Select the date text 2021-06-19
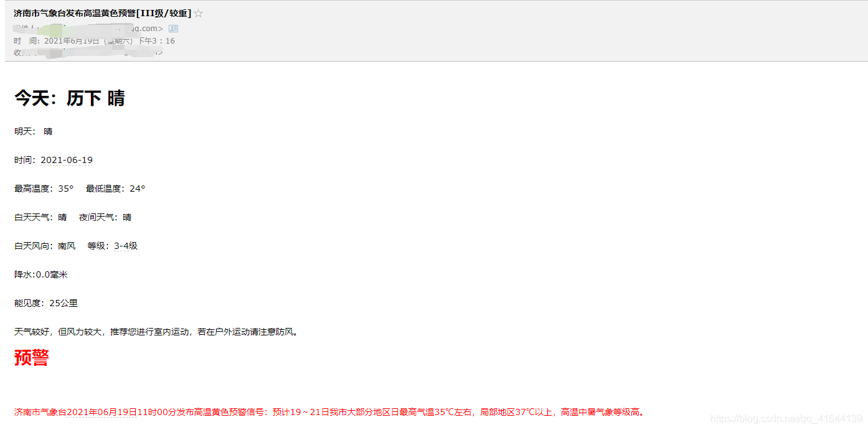 tap(67, 159)
